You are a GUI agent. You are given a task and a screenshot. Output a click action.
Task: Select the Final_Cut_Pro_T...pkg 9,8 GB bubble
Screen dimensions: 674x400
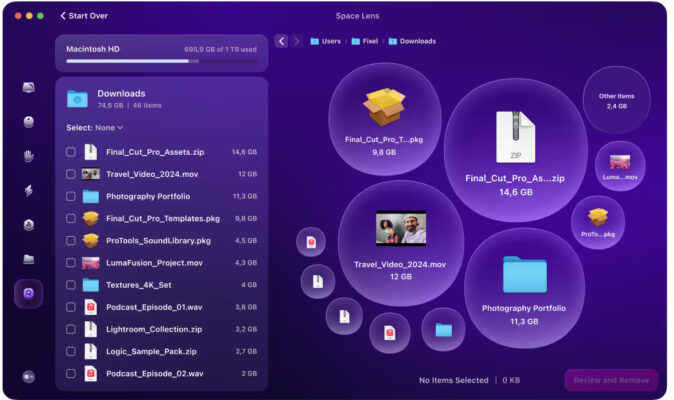coord(385,119)
